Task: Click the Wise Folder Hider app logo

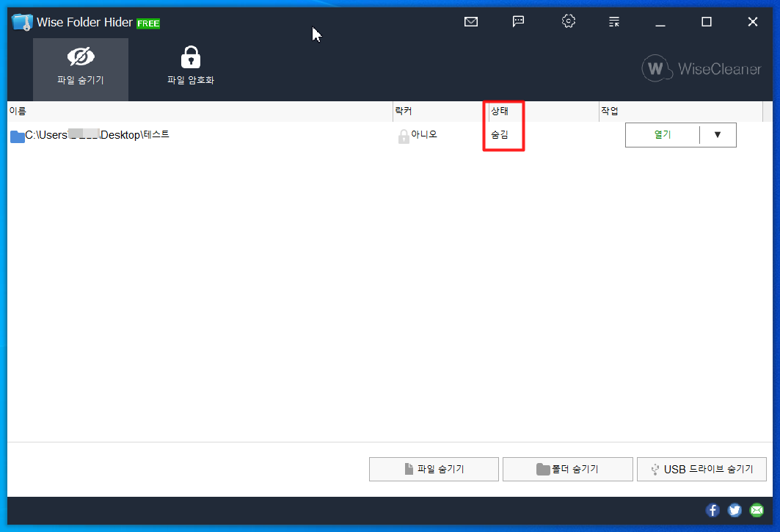Action: 22,23
